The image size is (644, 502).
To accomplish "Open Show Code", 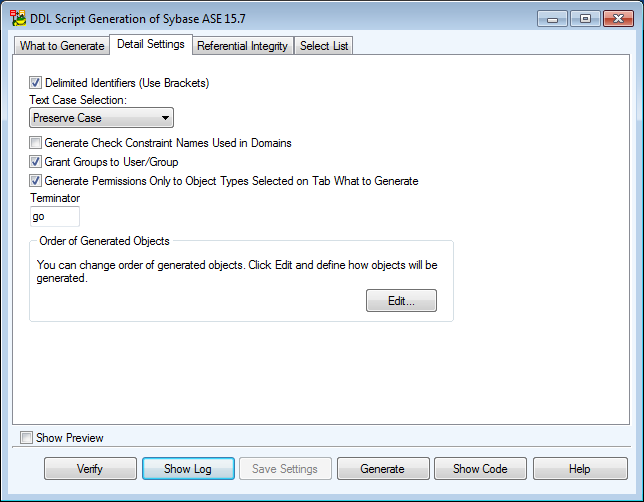I will [x=480, y=469].
